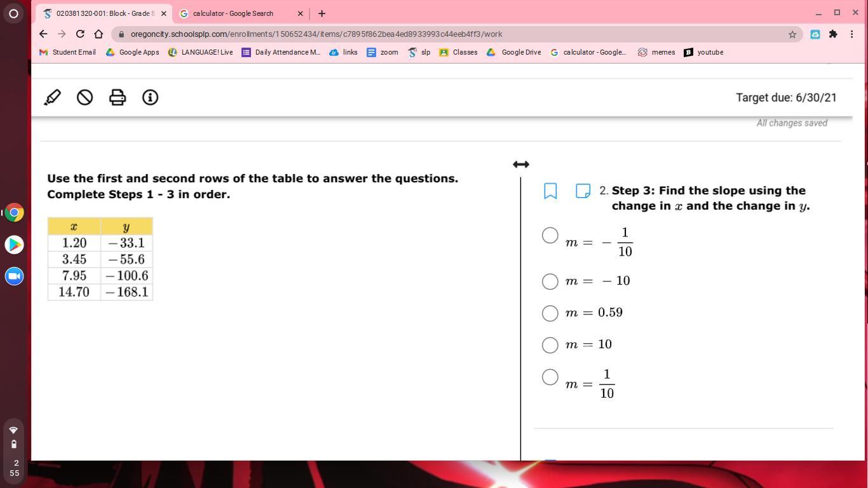This screenshot has width=868, height=488.
Task: Open a new browser tab
Action: tap(322, 13)
